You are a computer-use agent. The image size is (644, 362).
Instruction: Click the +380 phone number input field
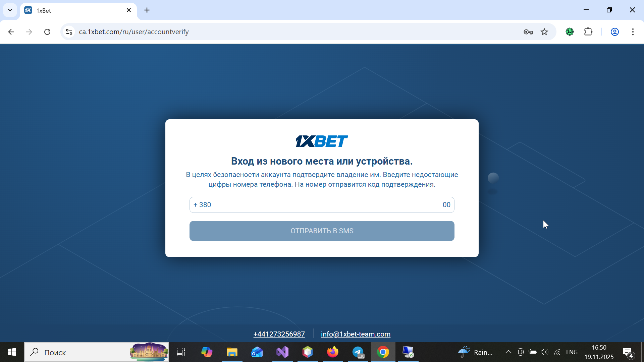click(x=322, y=205)
